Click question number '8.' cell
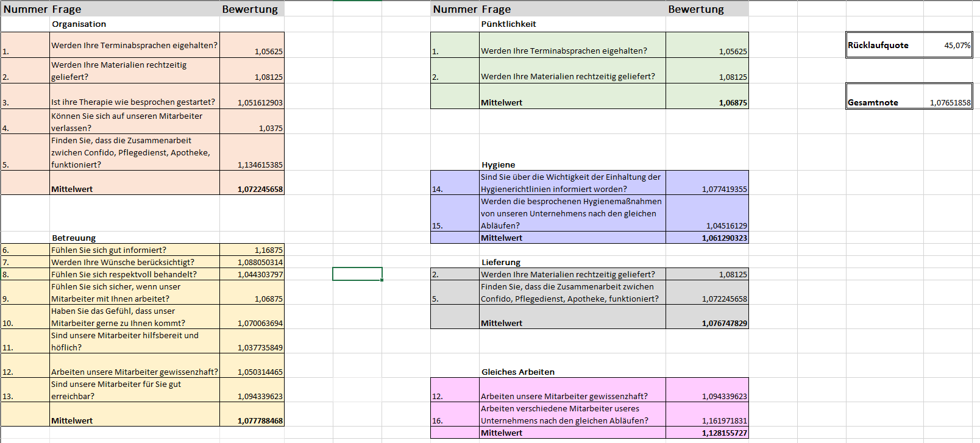 point(25,274)
